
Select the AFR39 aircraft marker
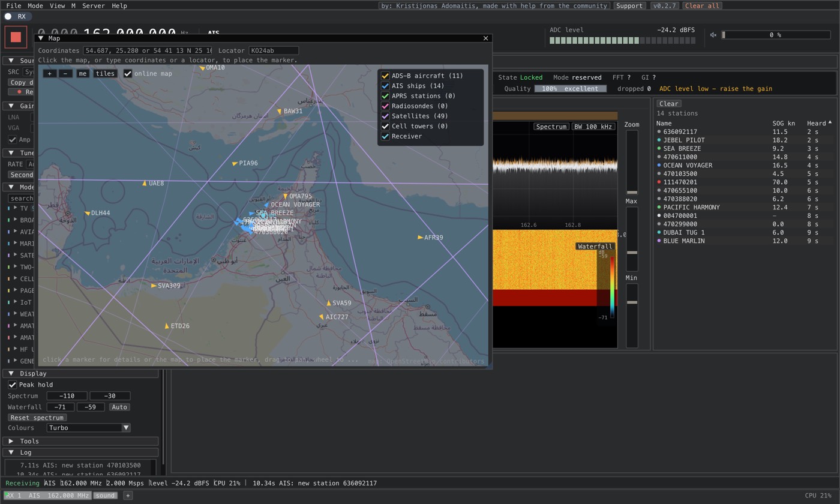click(420, 238)
